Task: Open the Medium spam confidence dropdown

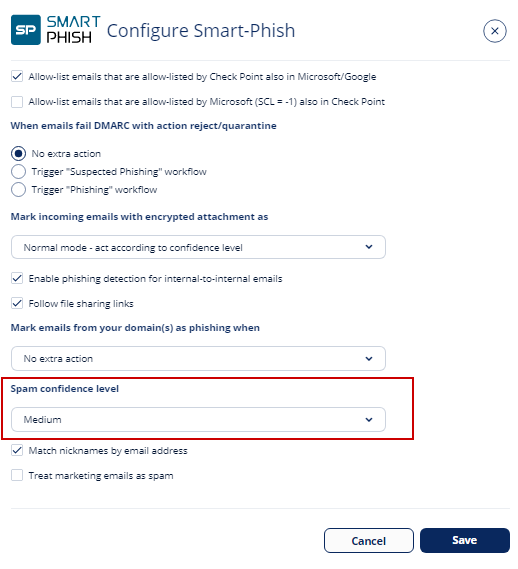Action: tap(198, 420)
